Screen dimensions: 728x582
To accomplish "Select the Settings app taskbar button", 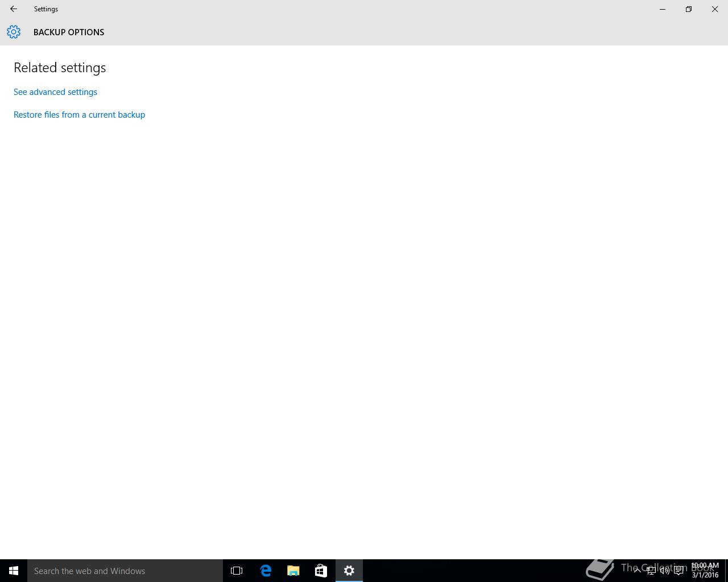I will tap(349, 571).
